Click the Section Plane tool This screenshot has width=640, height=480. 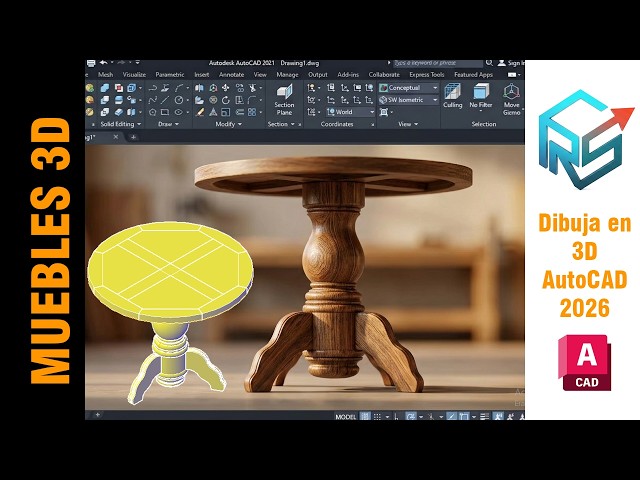(284, 100)
